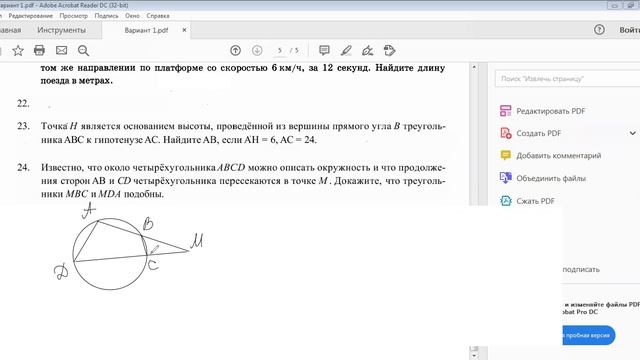Click the stamp tool icon

coord(389,51)
